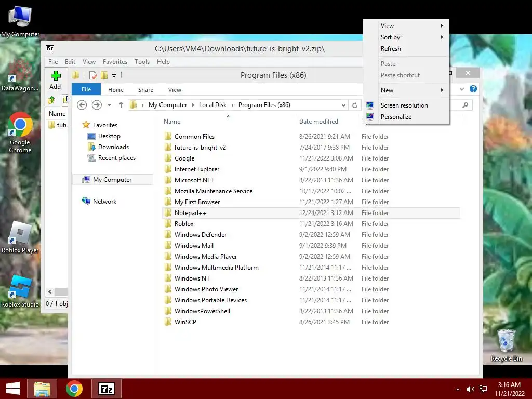The image size is (532, 399).
Task: Open the New submenu in context menu
Action: tap(406, 90)
